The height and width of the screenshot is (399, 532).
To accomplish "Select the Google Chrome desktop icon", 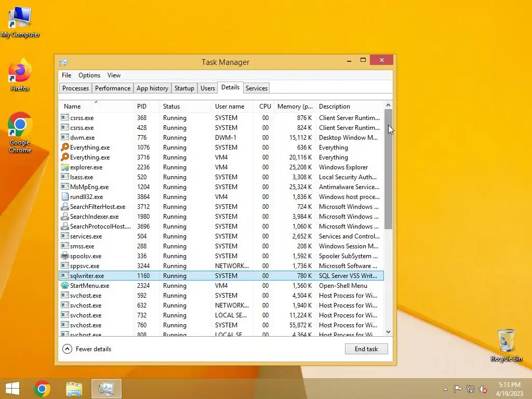I will (20, 132).
